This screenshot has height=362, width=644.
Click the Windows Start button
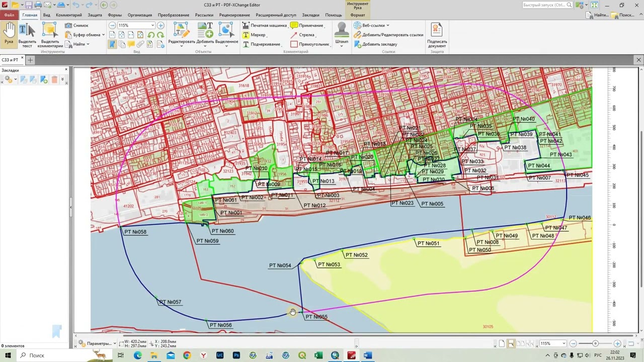click(8, 355)
